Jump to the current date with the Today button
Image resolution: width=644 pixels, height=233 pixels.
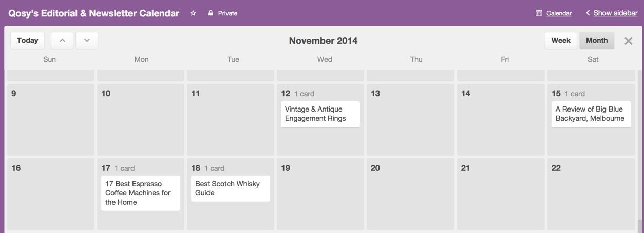click(28, 41)
